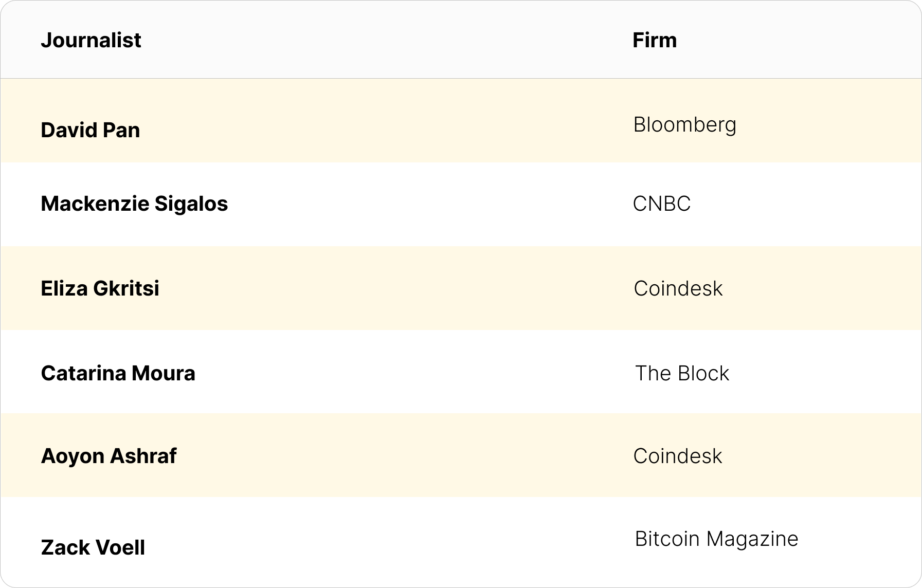The width and height of the screenshot is (922, 588).
Task: Click the Firm column header
Action: coord(655,40)
